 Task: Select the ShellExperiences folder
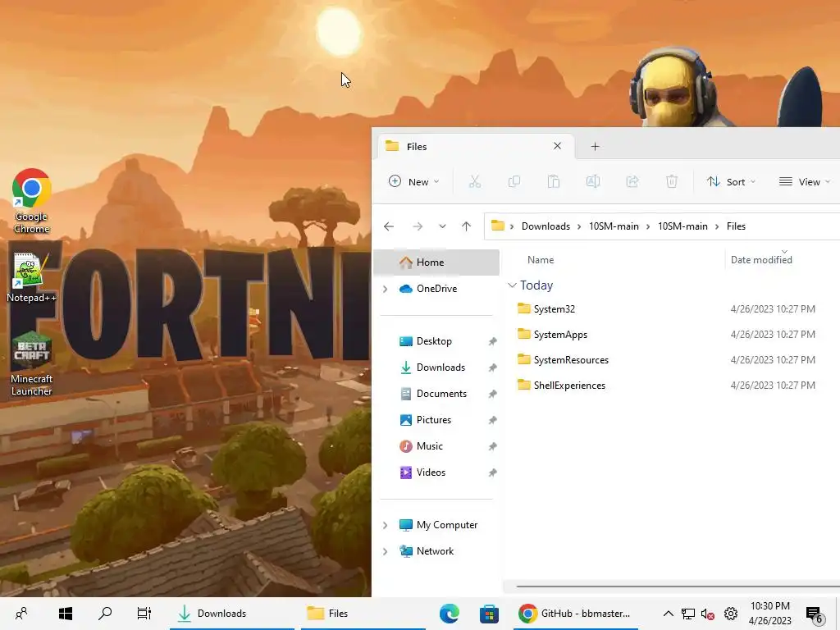pyautogui.click(x=569, y=386)
